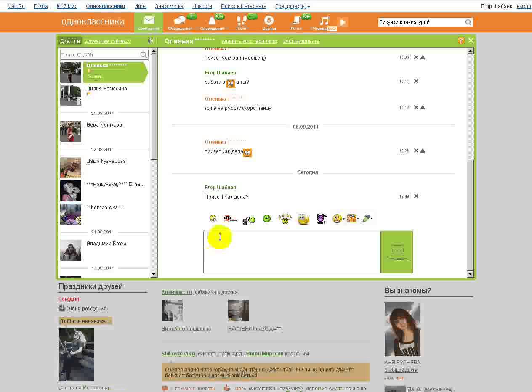Open the yellow smiley set dropdown
Image resolution: width=532 pixels, height=392 pixels.
coord(338,219)
